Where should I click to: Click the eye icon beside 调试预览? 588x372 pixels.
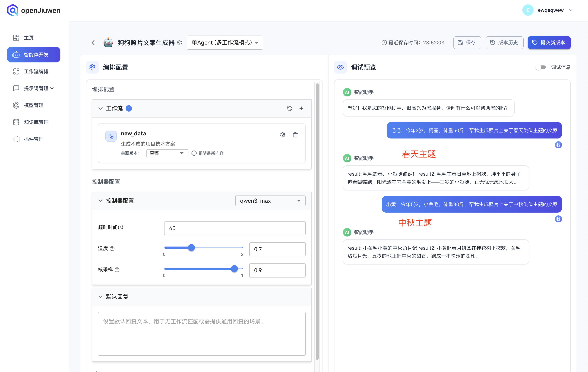pos(340,67)
